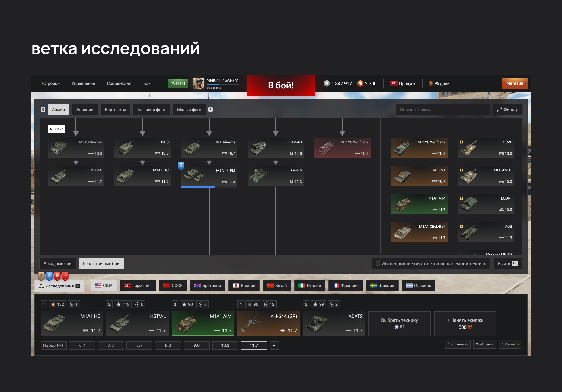
Task: Open the Набор №1 preset dropdown
Action: click(53, 345)
